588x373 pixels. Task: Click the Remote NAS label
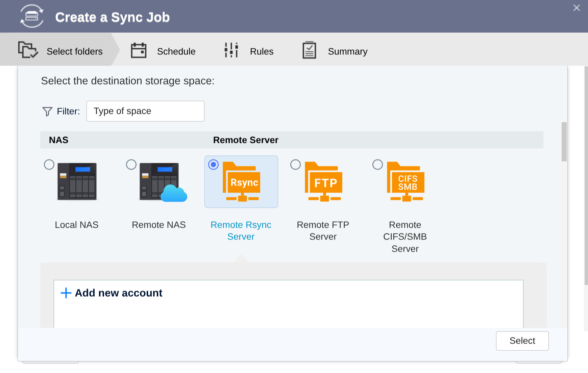159,225
